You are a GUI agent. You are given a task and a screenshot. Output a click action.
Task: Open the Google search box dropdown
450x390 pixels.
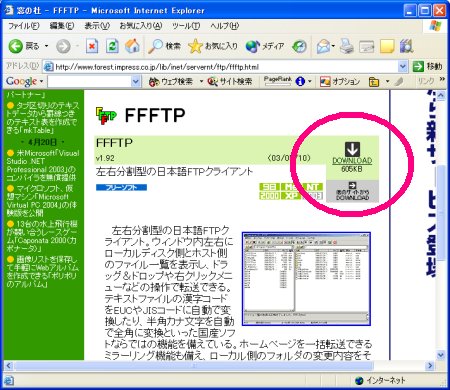136,81
